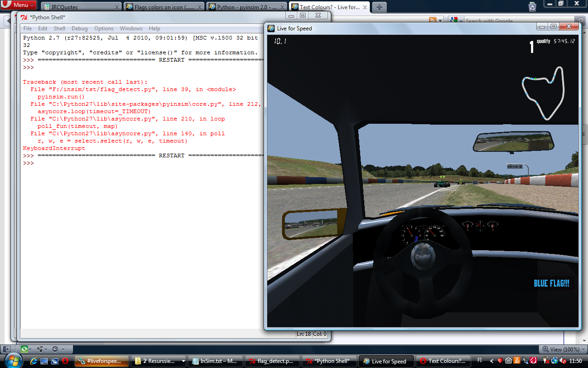The image size is (588, 368).
Task: Click the BLUE FLAG!!! message in game
Action: 551,283
